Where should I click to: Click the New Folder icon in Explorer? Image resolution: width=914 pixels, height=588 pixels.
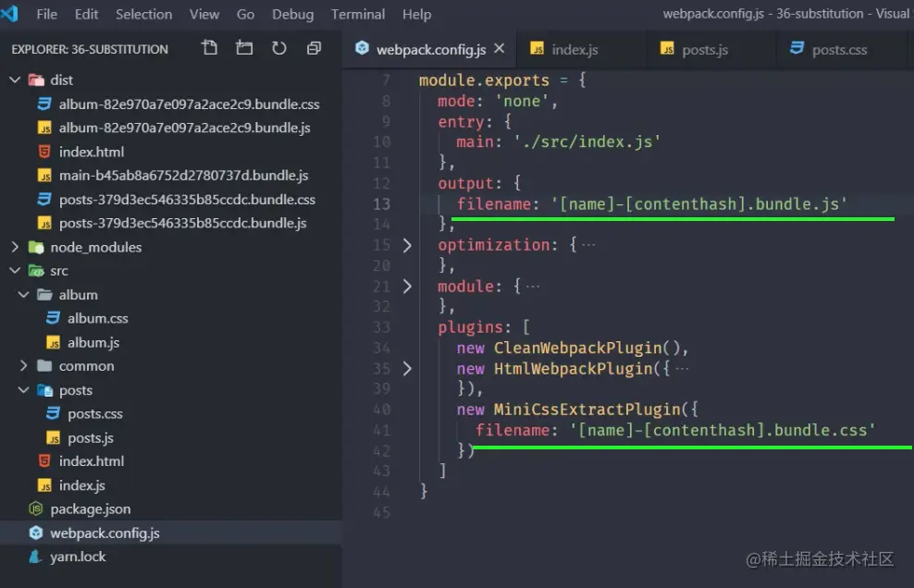[244, 48]
